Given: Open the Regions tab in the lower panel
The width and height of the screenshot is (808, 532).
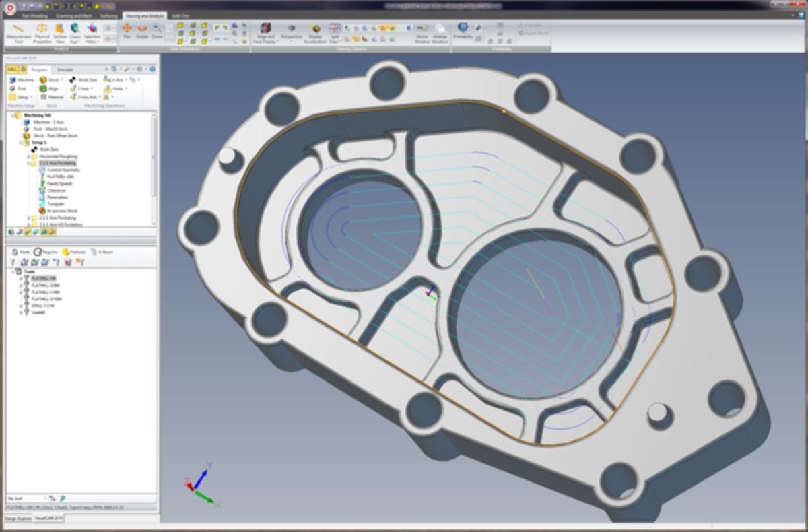Looking at the screenshot, I should [x=46, y=251].
